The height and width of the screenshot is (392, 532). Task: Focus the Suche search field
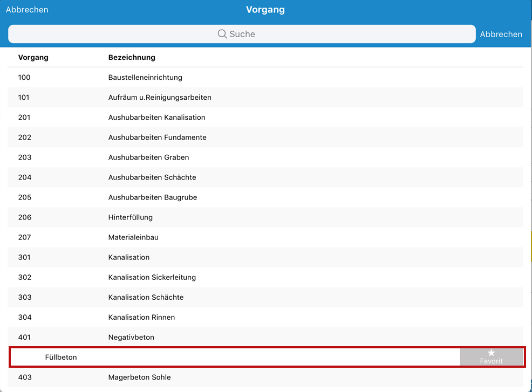[x=242, y=34]
